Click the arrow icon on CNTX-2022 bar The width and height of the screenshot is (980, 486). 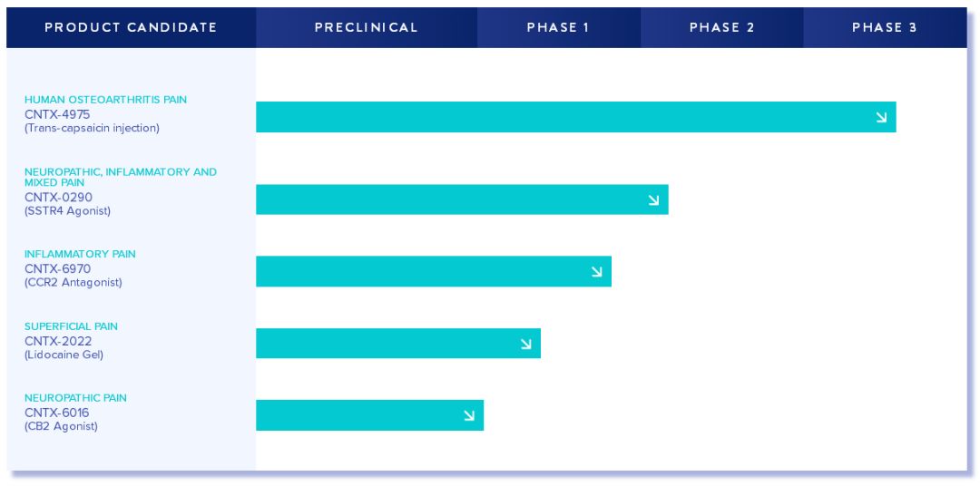pos(526,344)
